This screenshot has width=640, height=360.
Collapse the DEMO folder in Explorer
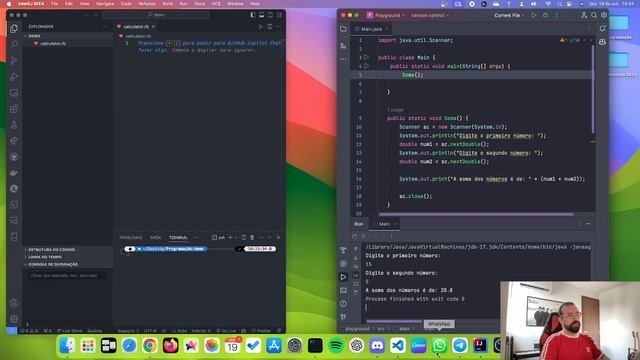(67, 36)
